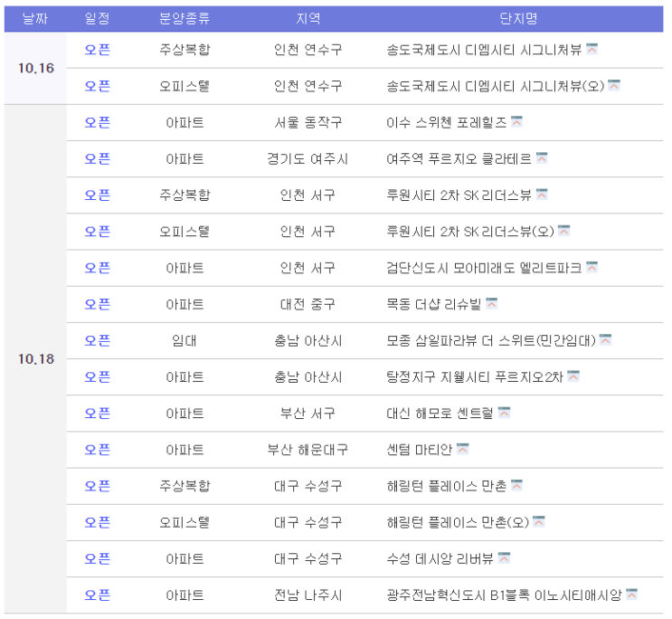Click icon next to 광주전남혁신도시 B1블록 이노시티애시앙

click(x=631, y=595)
